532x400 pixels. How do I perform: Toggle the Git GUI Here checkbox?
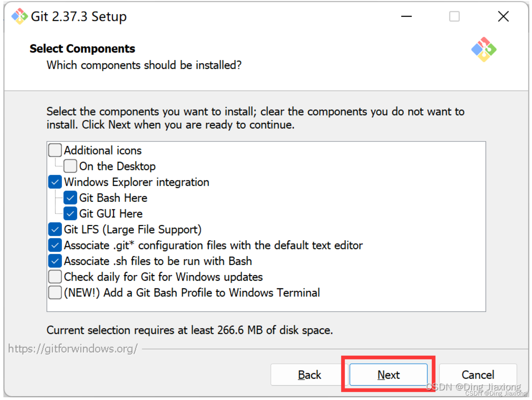[x=70, y=214]
